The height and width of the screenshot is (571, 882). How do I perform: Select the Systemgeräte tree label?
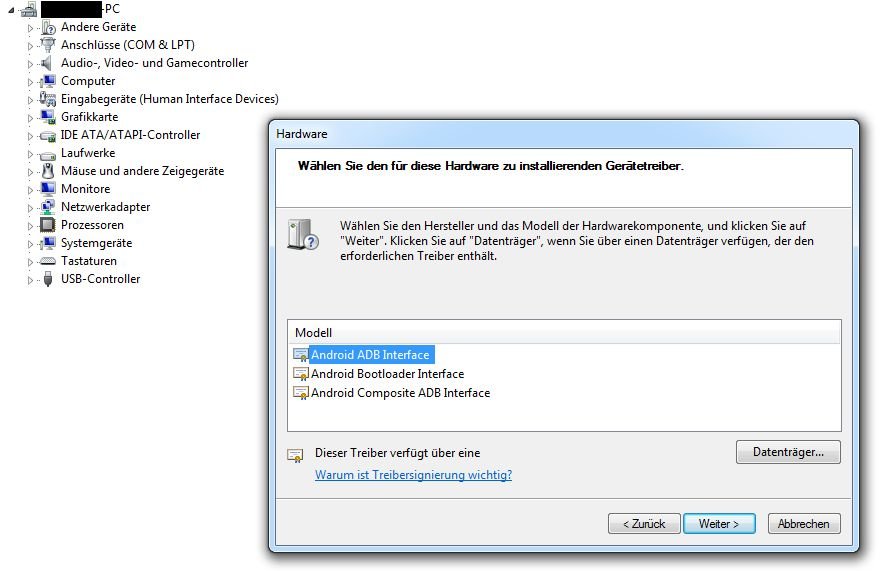coord(97,243)
